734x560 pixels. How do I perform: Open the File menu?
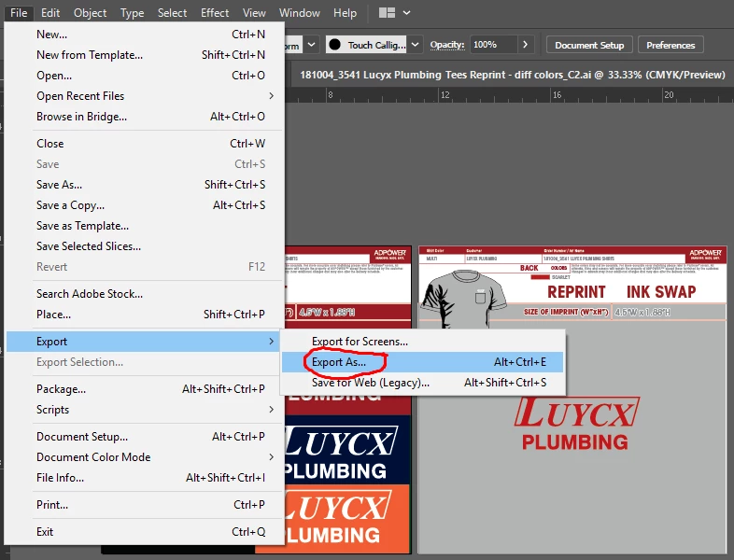point(19,13)
